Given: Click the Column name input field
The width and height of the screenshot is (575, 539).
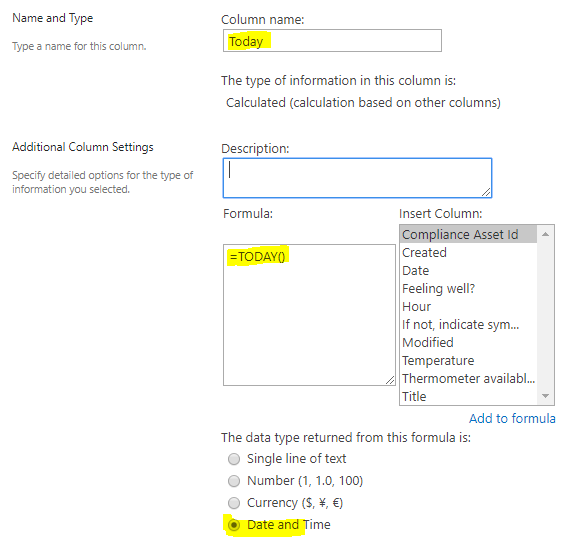Looking at the screenshot, I should [x=332, y=41].
